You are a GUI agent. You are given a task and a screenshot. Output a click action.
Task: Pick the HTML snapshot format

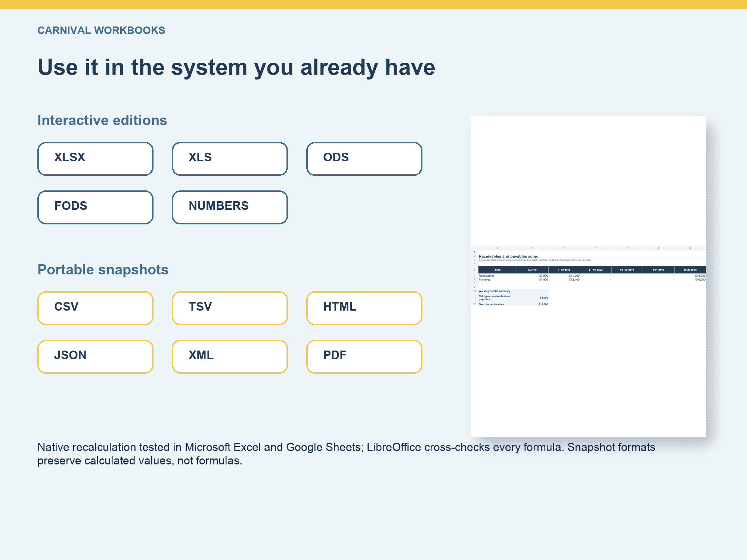[364, 308]
